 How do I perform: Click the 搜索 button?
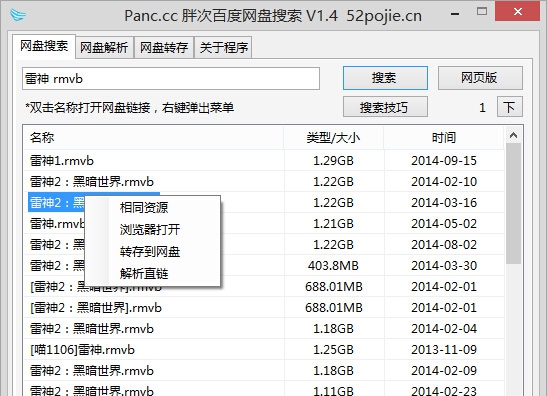pos(385,78)
